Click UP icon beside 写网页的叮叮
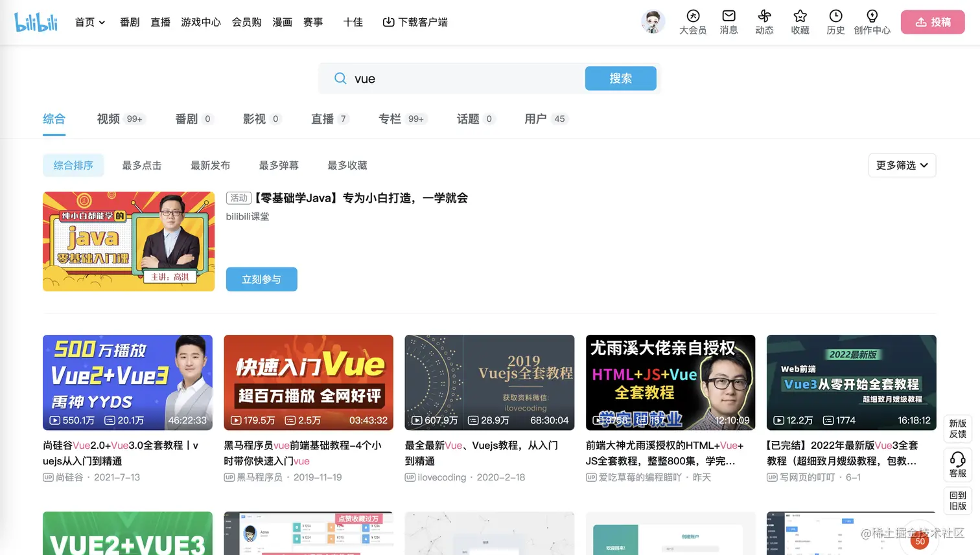Image resolution: width=980 pixels, height=555 pixels. [x=772, y=477]
